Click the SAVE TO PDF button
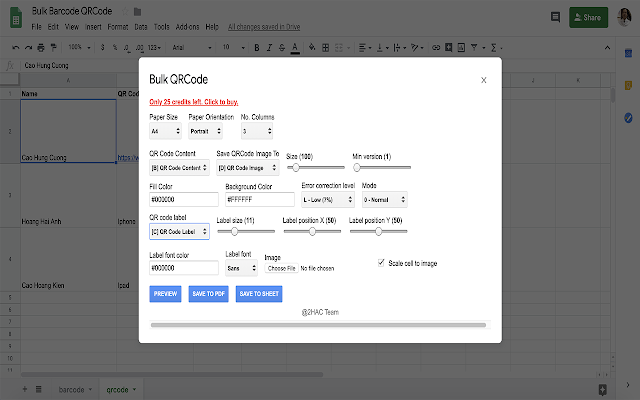 [x=209, y=294]
